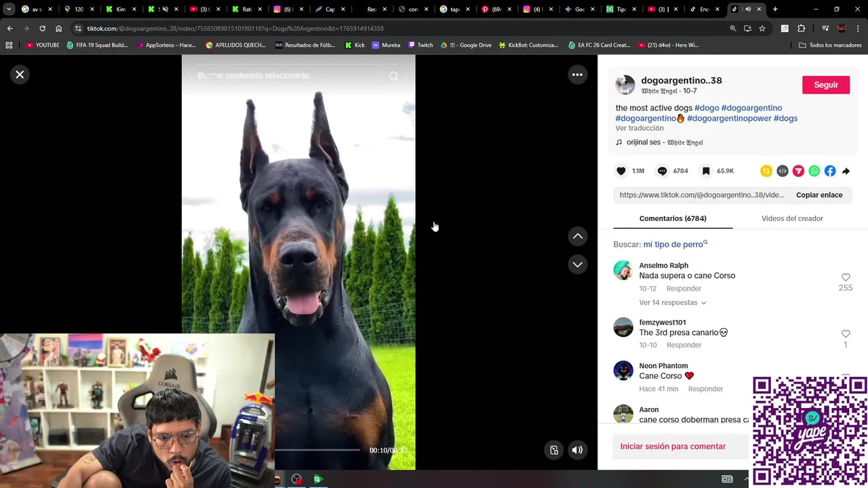The image size is (868, 488).
Task: Like Anselmo Ralph's comment
Action: 846,277
